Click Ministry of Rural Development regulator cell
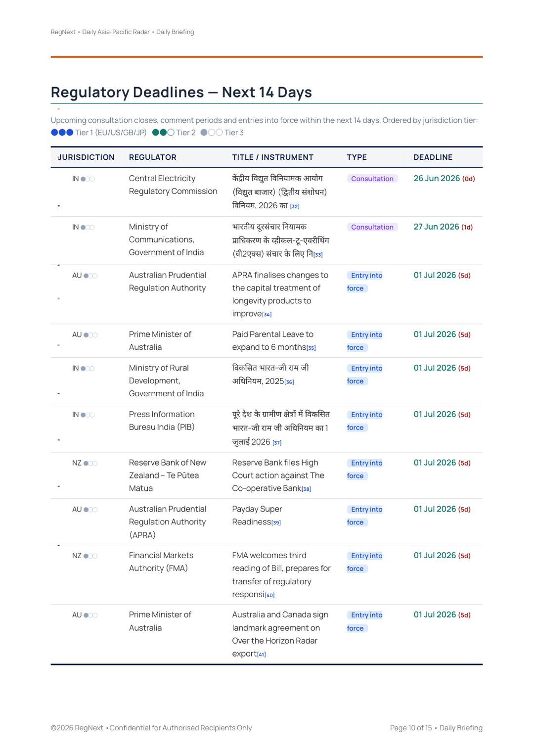Image resolution: width=534 pixels, height=756 pixels. [x=166, y=381]
